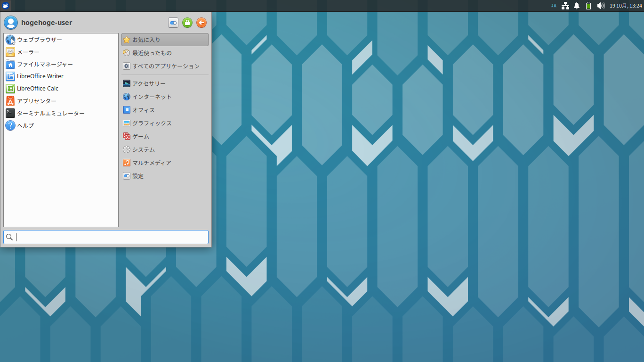Open the グラフィックス graphics category
644x362 pixels.
[165, 123]
